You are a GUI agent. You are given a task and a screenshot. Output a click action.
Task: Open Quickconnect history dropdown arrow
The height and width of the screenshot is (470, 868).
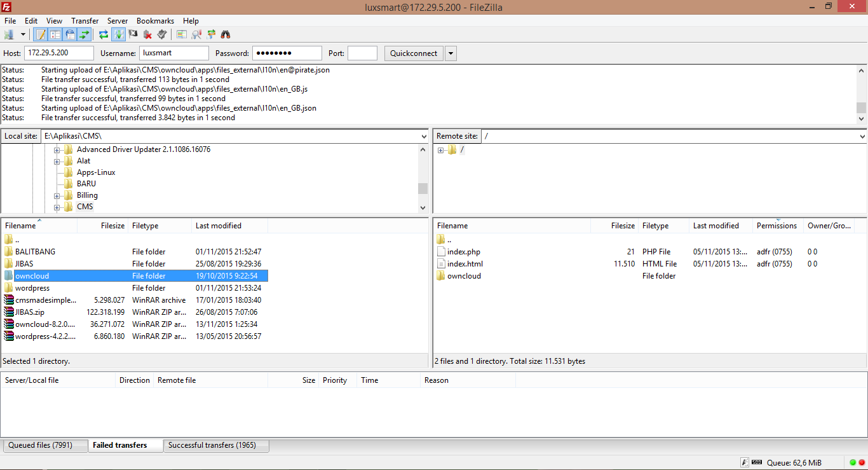point(451,53)
